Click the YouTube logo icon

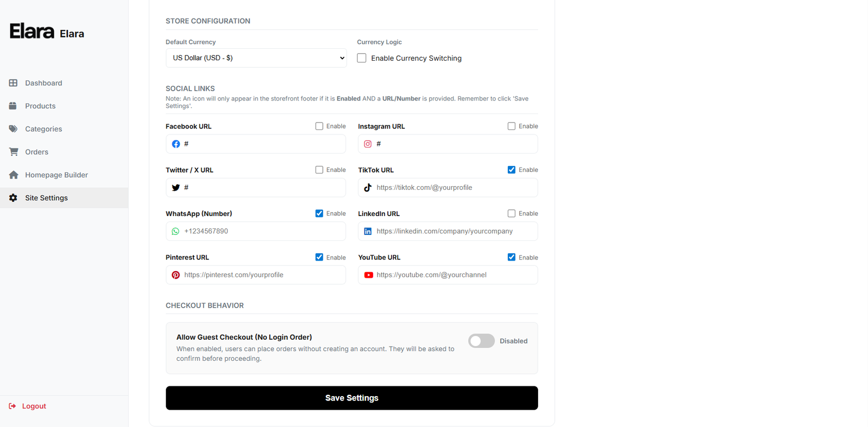[368, 275]
